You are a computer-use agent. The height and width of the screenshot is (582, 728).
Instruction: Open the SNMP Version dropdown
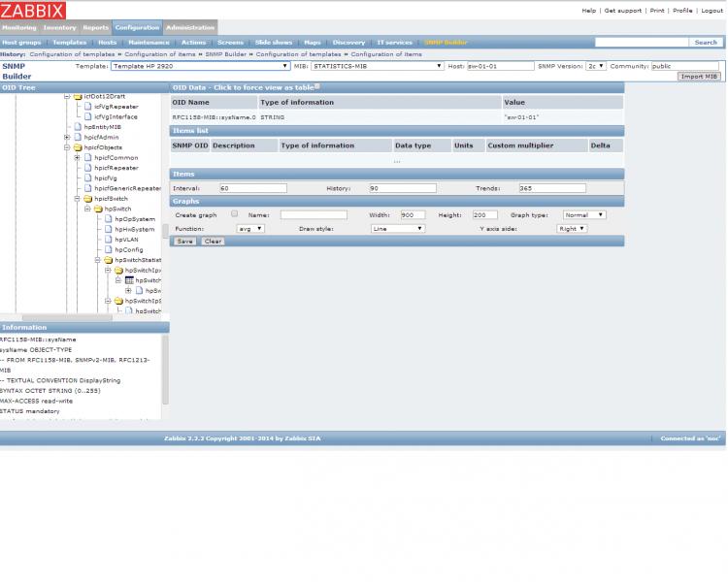596,67
